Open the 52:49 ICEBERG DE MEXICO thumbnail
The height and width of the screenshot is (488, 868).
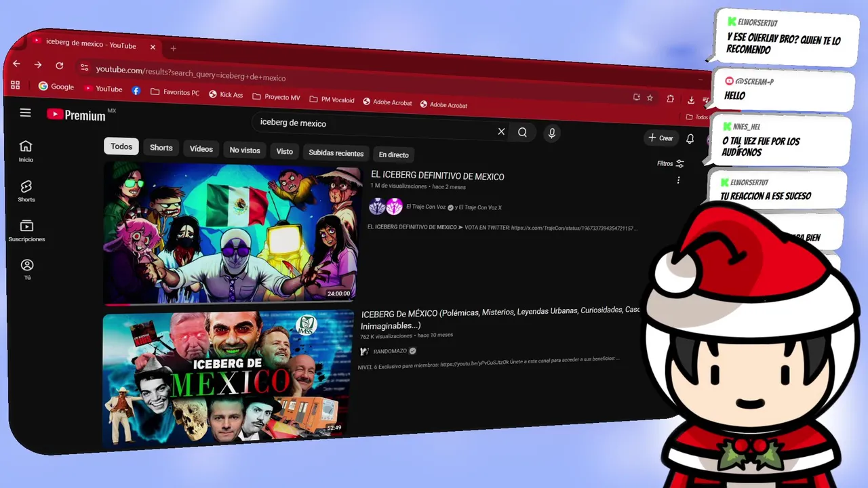click(227, 378)
